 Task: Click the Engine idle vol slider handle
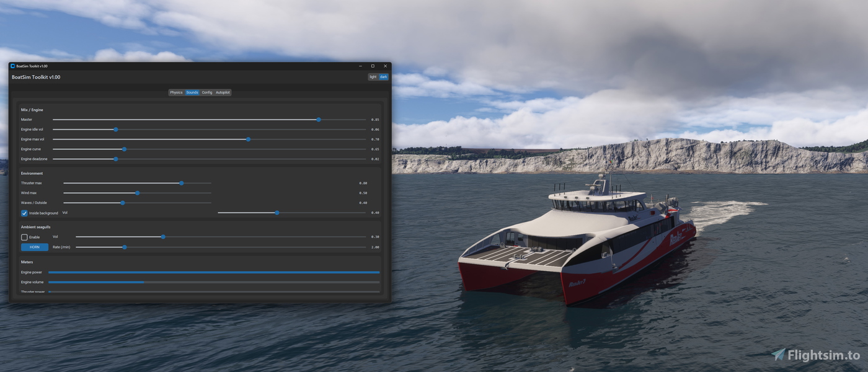click(x=115, y=129)
